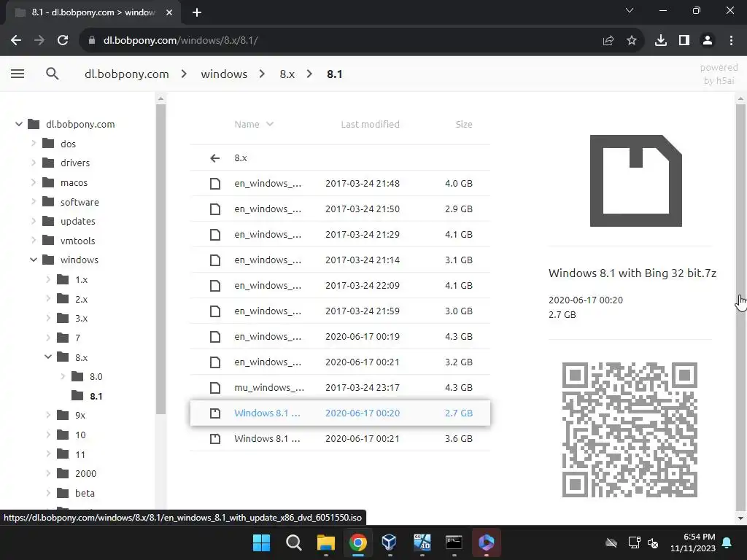Open highlighted Windows 8.1 2.7 GB file
Viewport: 747px width, 560px height.
click(340, 413)
